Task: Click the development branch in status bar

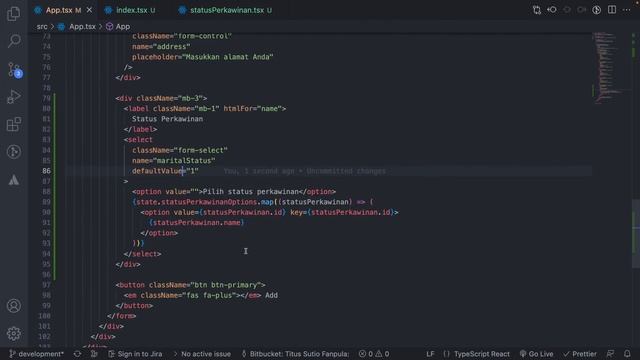Action: click(36, 354)
